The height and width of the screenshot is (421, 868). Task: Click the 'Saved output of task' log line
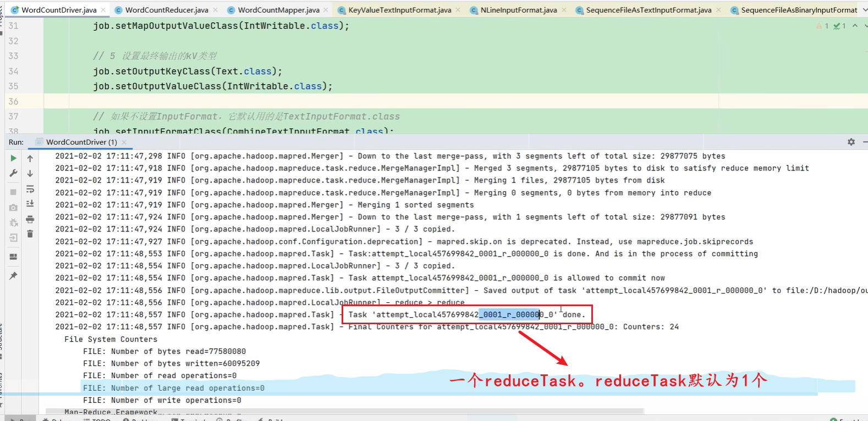[461, 290]
